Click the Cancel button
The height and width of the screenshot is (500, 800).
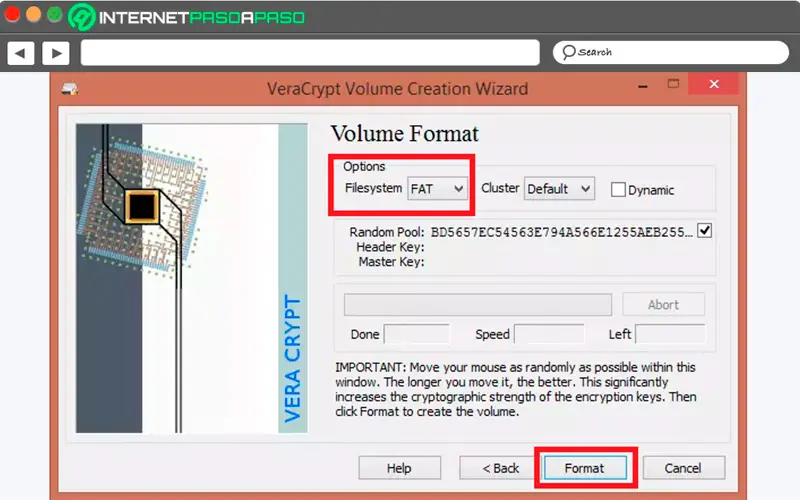pos(683,468)
